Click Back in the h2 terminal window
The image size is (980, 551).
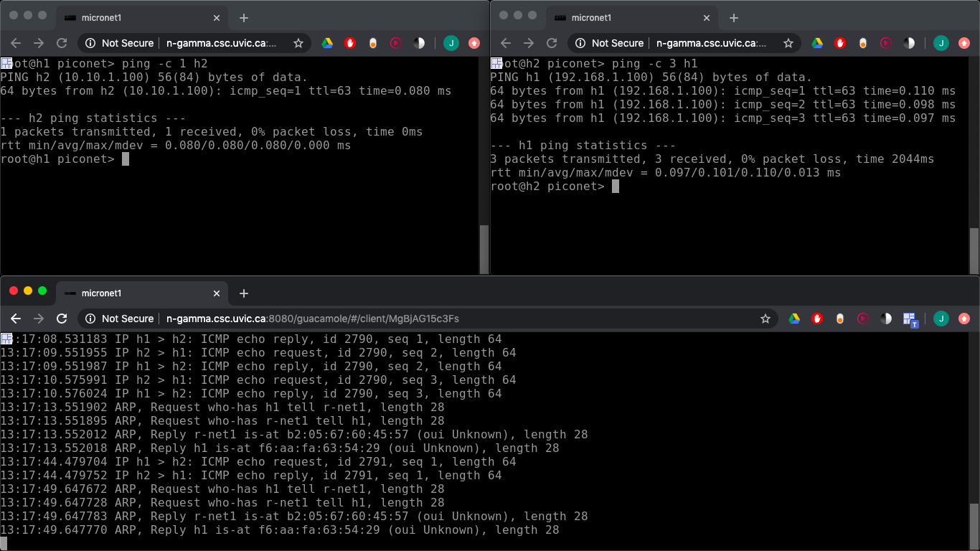506,43
